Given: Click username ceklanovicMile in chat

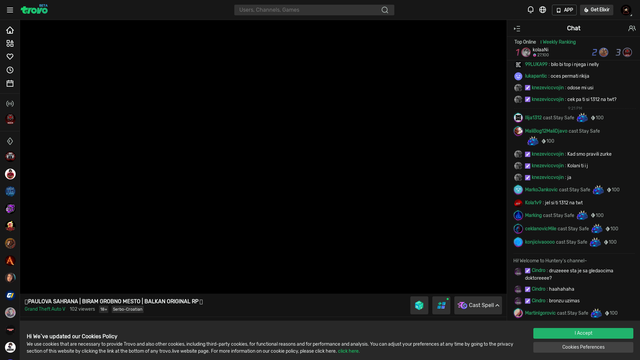Looking at the screenshot, I should coord(540,229).
